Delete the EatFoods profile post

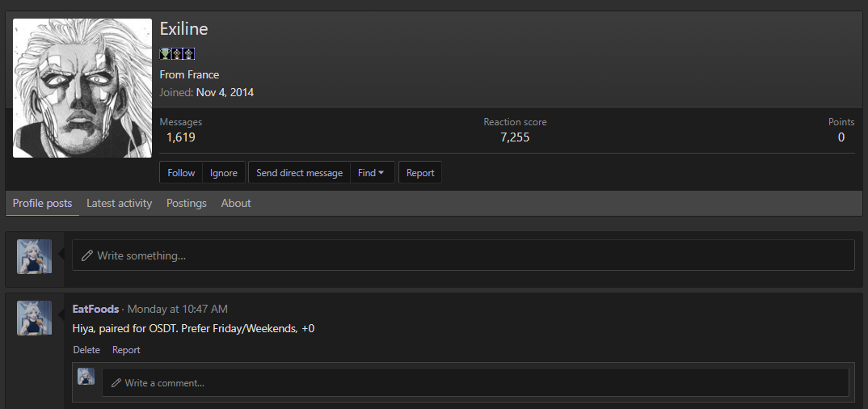click(86, 350)
